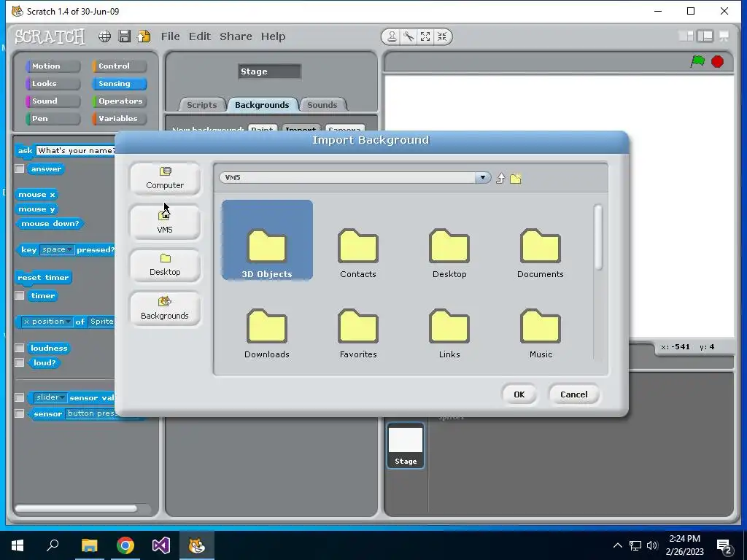747x560 pixels.
Task: Open the Help menu
Action: 273,36
